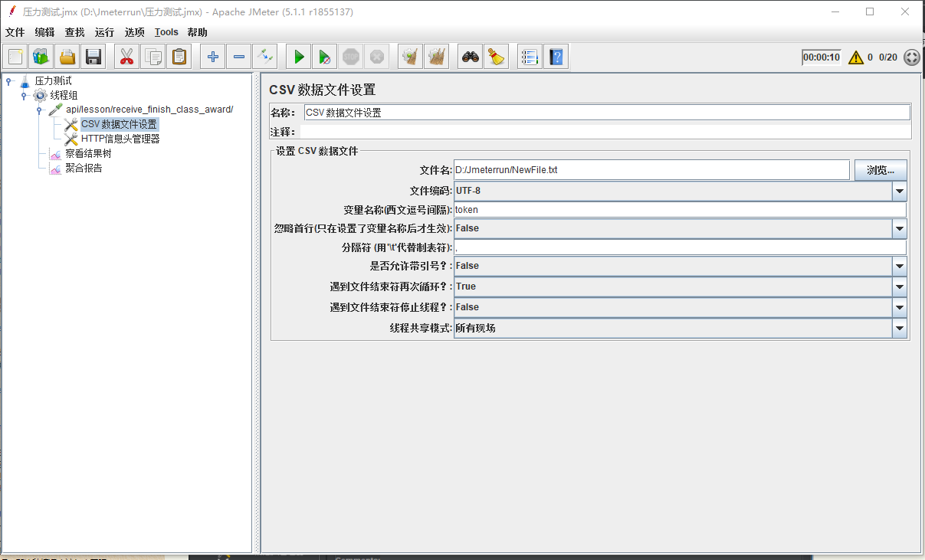Image resolution: width=925 pixels, height=560 pixels.
Task: Open the 文件编码 UTF-8 dropdown
Action: point(900,191)
